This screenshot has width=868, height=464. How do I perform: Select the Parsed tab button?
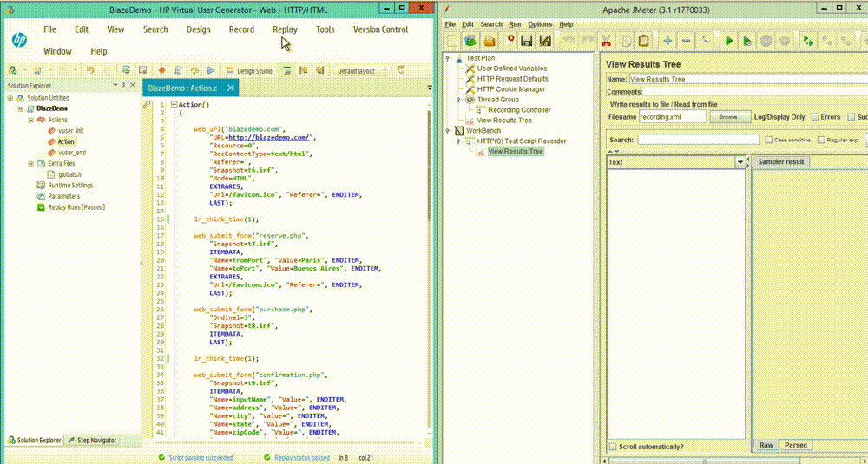(795, 445)
